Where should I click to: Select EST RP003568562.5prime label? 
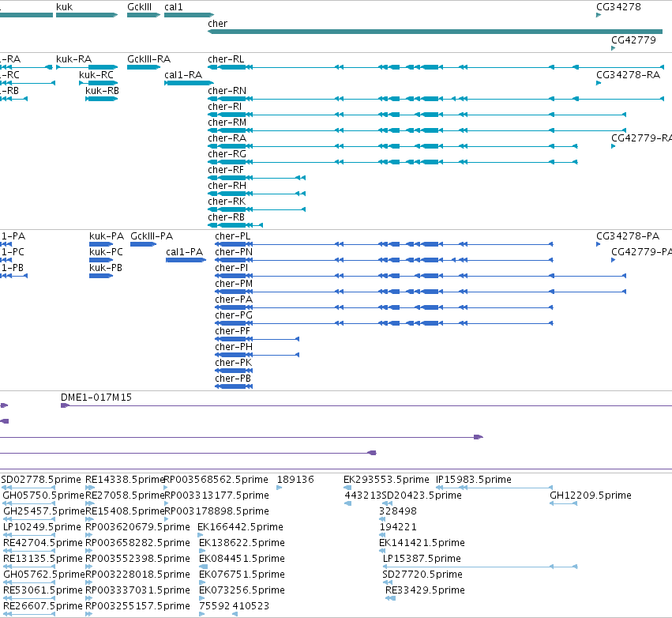tap(216, 480)
